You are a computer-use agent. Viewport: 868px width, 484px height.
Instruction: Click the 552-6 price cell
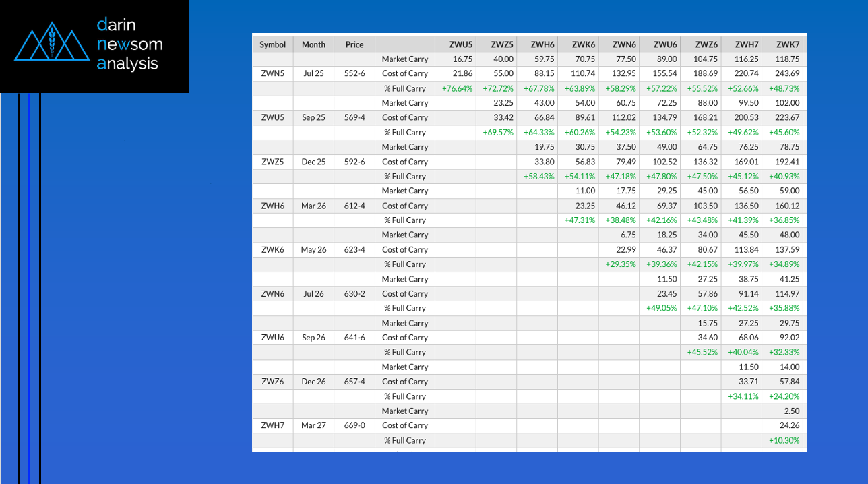tap(354, 73)
